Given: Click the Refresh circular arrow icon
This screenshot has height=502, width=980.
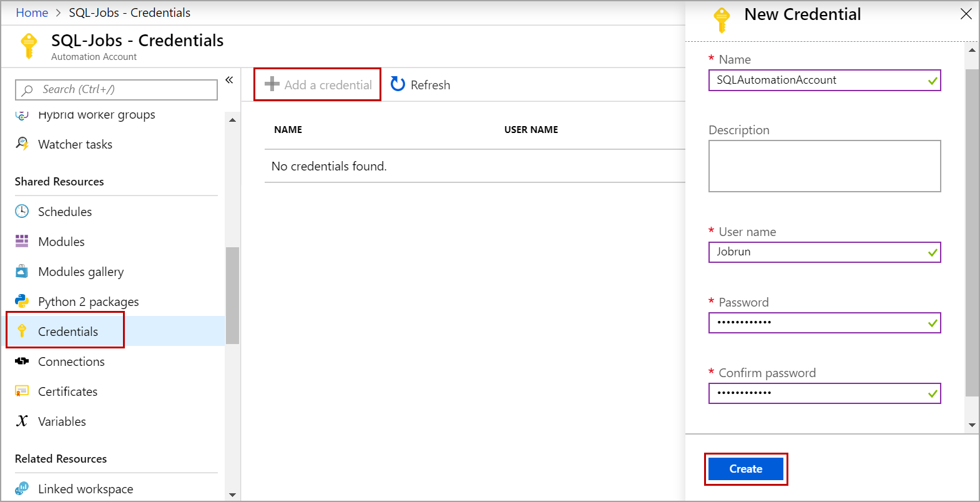Looking at the screenshot, I should click(x=398, y=84).
